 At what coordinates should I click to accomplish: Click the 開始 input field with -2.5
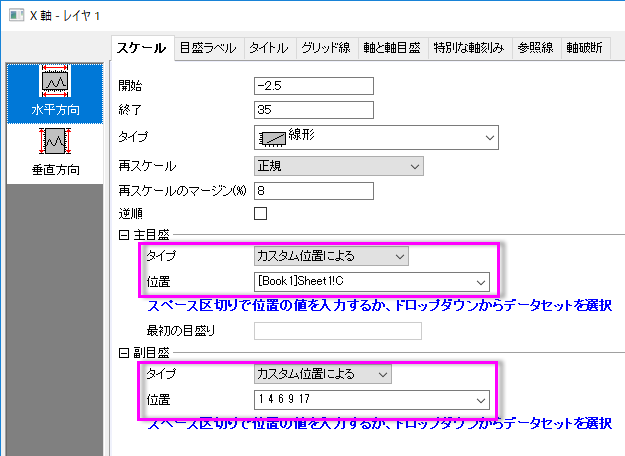(314, 86)
